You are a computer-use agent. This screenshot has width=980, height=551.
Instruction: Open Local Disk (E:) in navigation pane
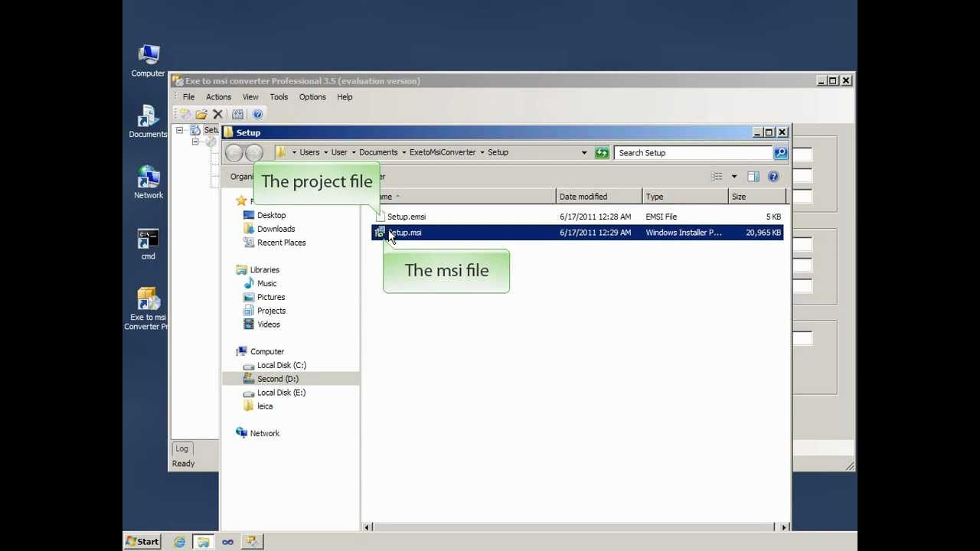(x=281, y=393)
